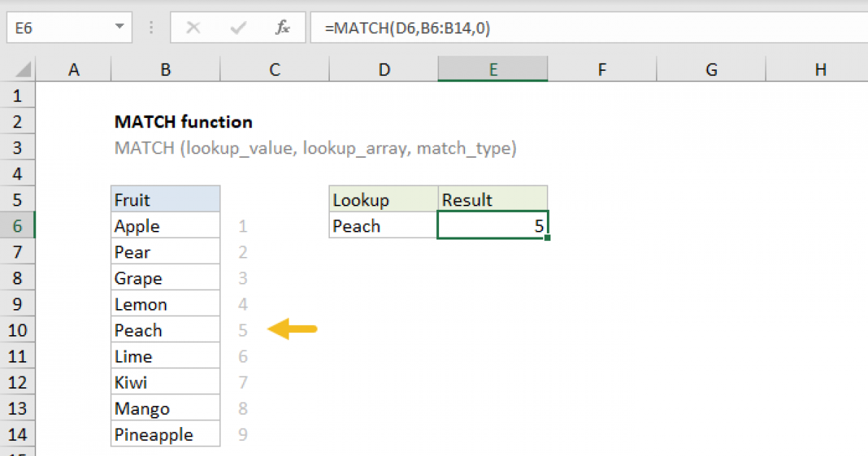Select the "Pineapple" cell
The width and height of the screenshot is (868, 456).
pyautogui.click(x=166, y=434)
